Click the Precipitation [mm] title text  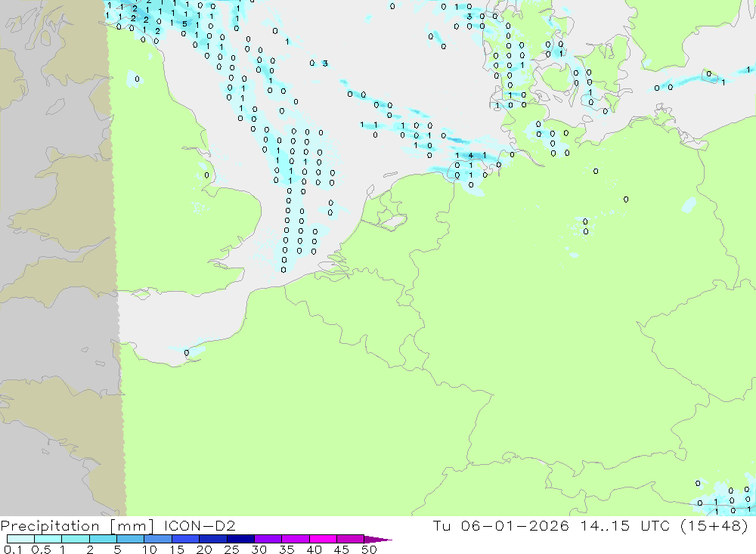tap(77, 526)
